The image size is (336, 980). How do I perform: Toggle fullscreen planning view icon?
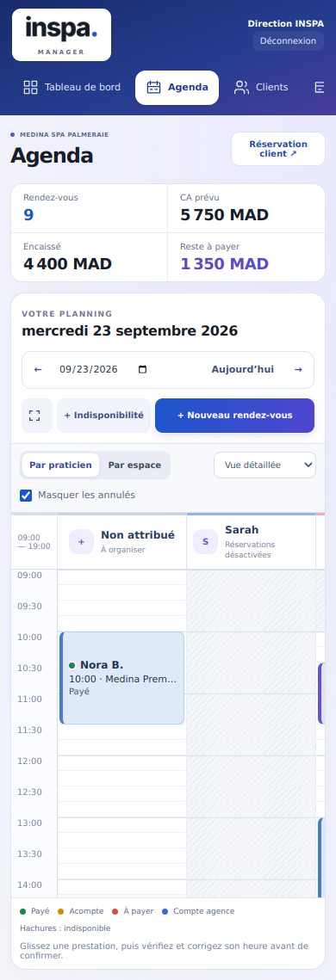tap(34, 416)
